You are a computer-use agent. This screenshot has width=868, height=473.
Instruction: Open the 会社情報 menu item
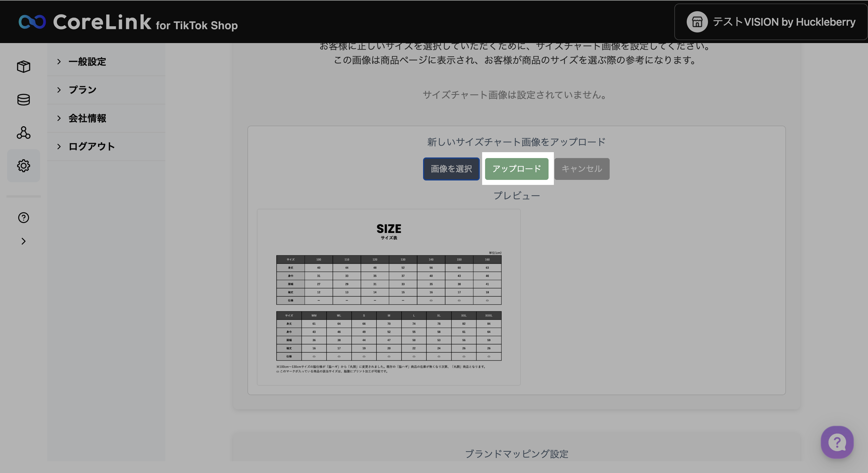coord(87,118)
